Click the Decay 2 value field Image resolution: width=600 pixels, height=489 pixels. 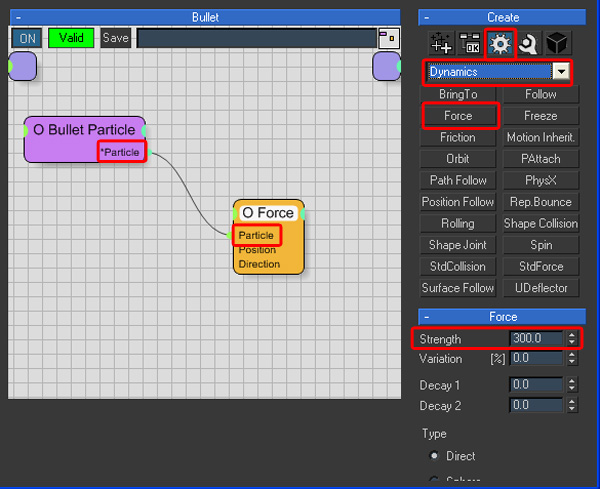coord(536,405)
